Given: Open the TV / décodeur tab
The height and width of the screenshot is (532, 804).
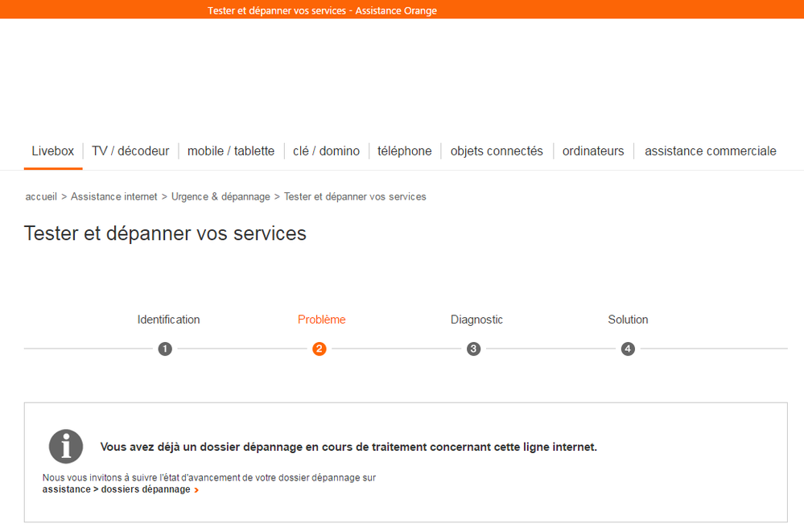Looking at the screenshot, I should (130, 151).
